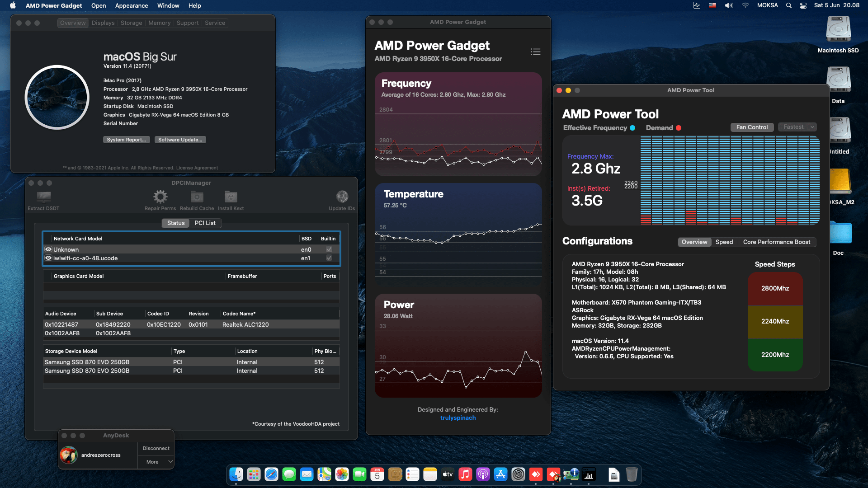Open Music from the dock

click(465, 474)
